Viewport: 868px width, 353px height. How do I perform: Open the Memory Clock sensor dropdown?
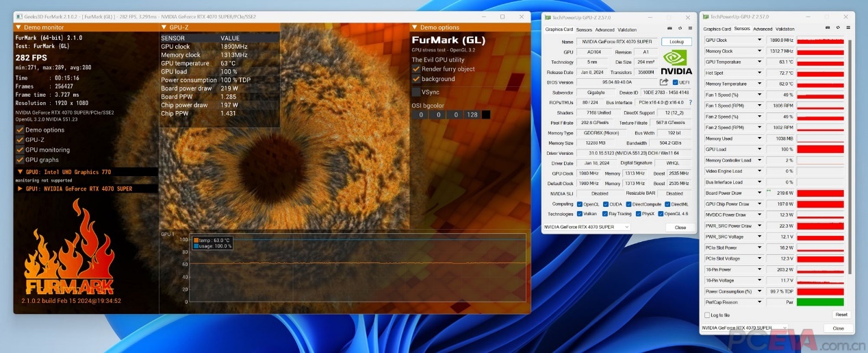[x=759, y=51]
